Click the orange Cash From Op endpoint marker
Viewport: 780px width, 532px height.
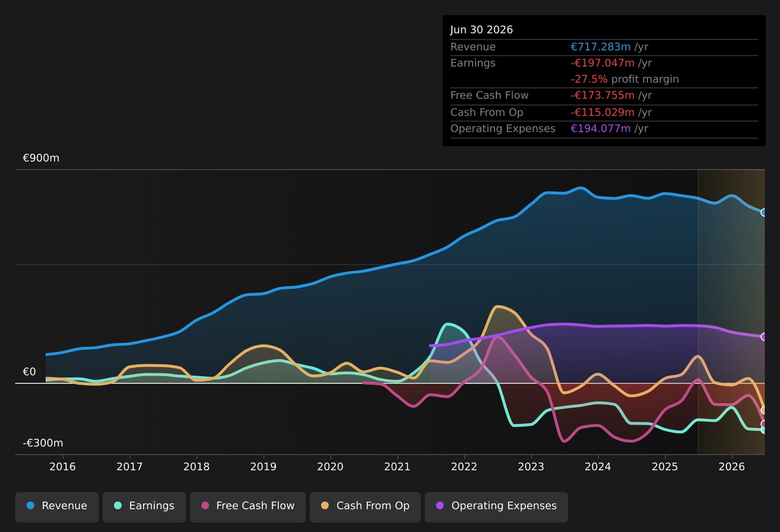[764, 410]
